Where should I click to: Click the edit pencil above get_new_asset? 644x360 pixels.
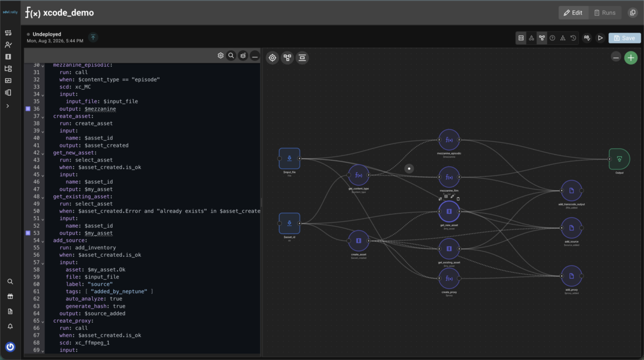pyautogui.click(x=452, y=197)
